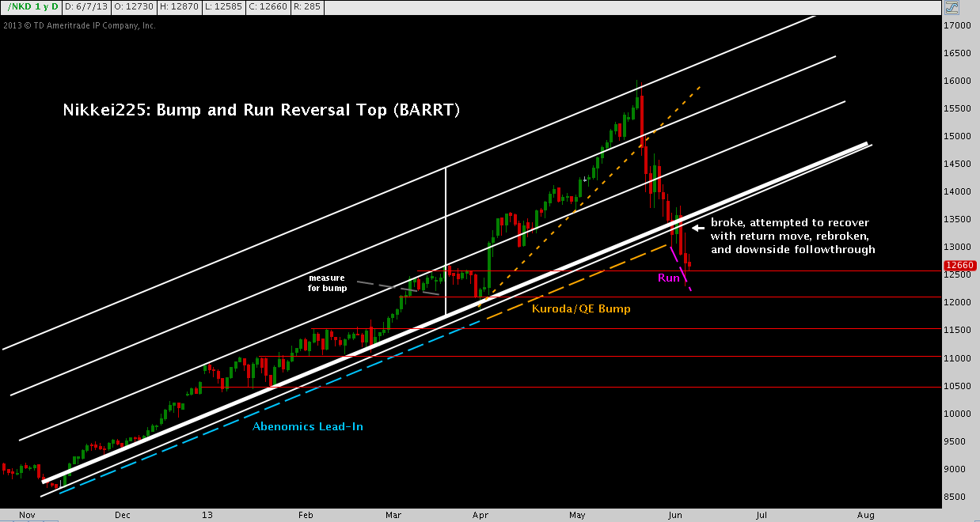
Task: Click the price scale curve icon
Action: (x=952, y=8)
